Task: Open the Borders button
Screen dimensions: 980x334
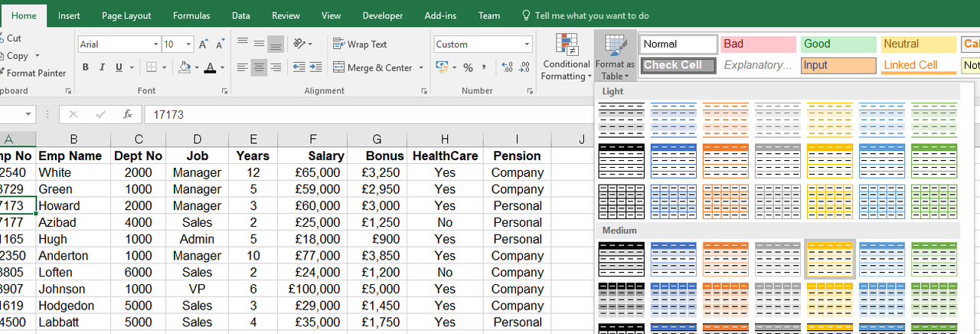Action: pos(152,67)
